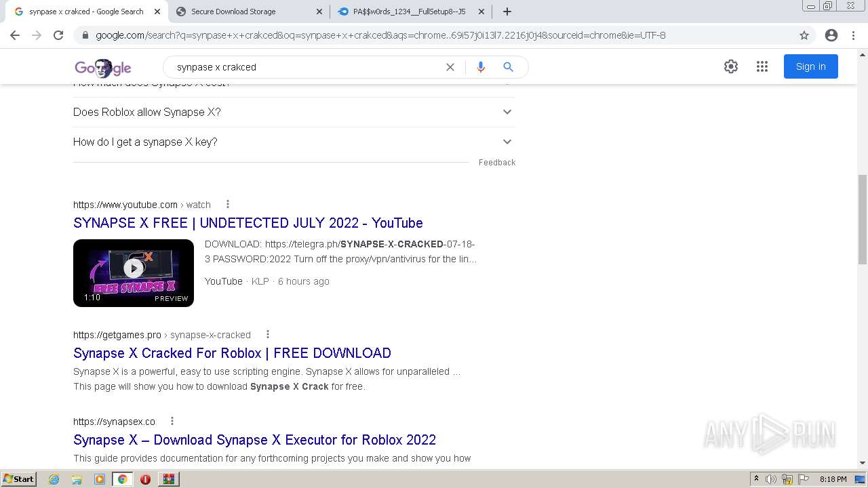Image resolution: width=868 pixels, height=488 pixels.
Task: Clear the search box with the X icon
Action: pos(450,67)
